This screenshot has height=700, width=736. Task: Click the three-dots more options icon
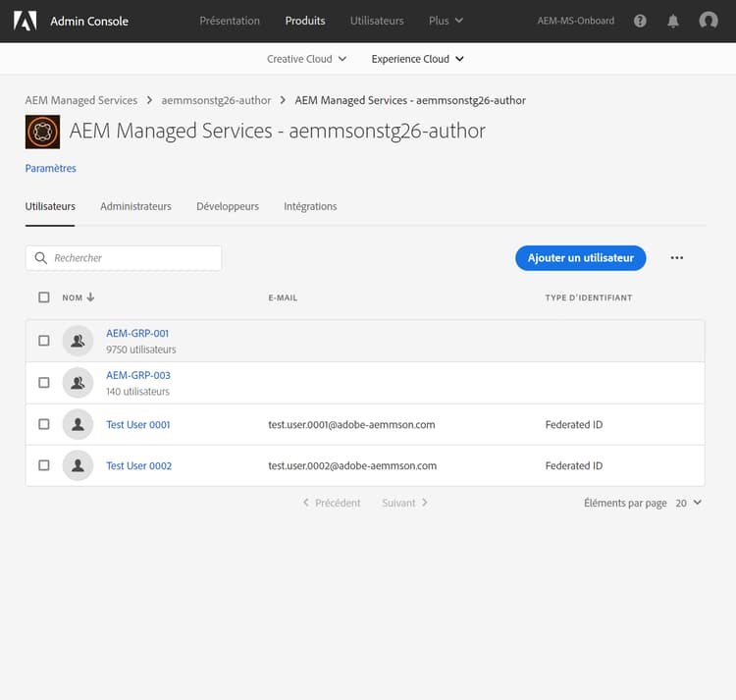click(677, 258)
